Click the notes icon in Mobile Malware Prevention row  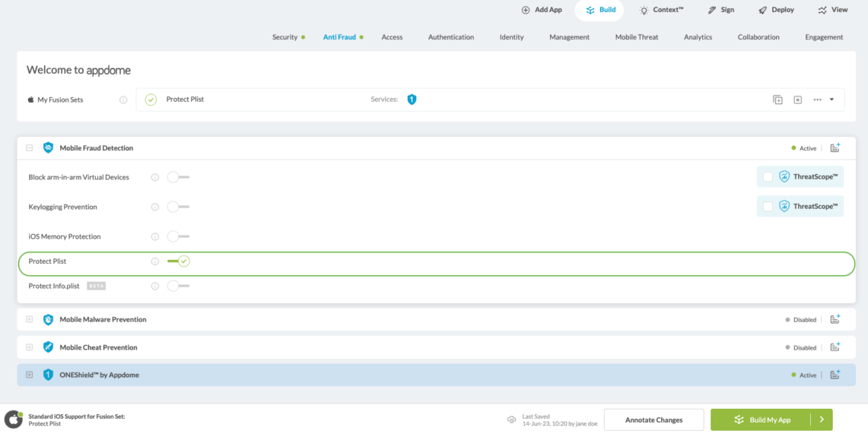coord(835,320)
